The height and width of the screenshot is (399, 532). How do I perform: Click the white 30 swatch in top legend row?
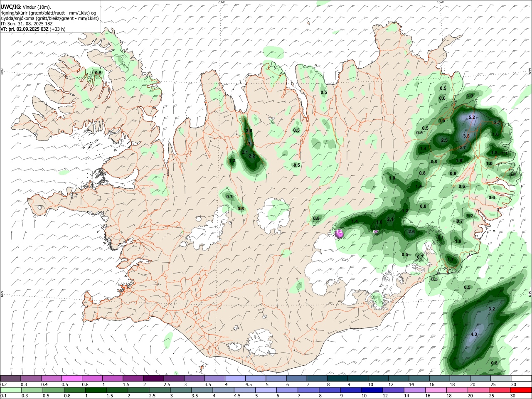[x=521, y=379]
